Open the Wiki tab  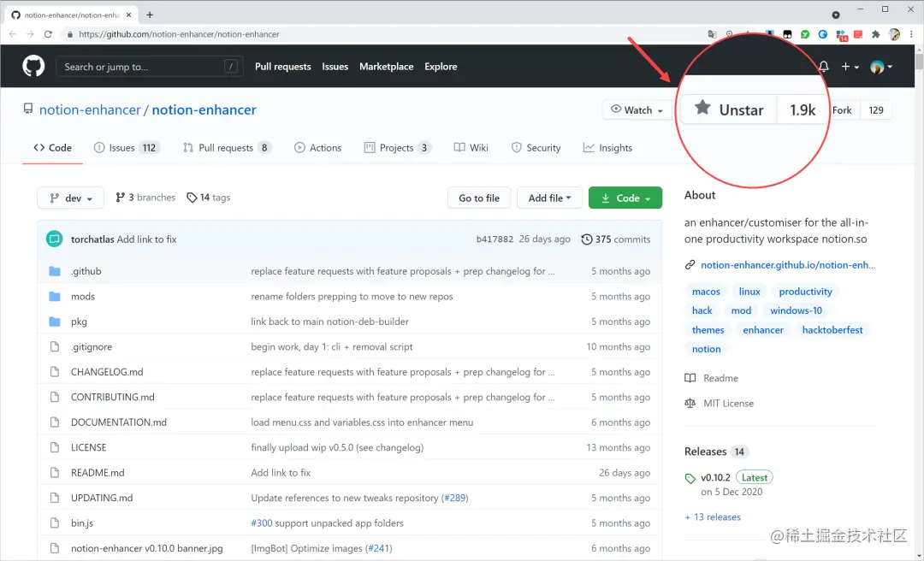coord(471,148)
